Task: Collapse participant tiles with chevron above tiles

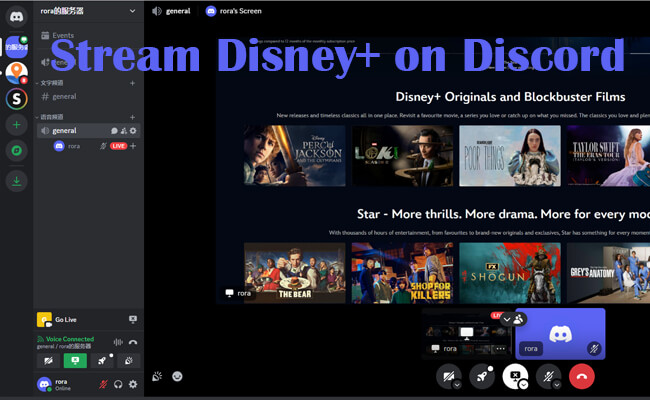Action: (507, 319)
